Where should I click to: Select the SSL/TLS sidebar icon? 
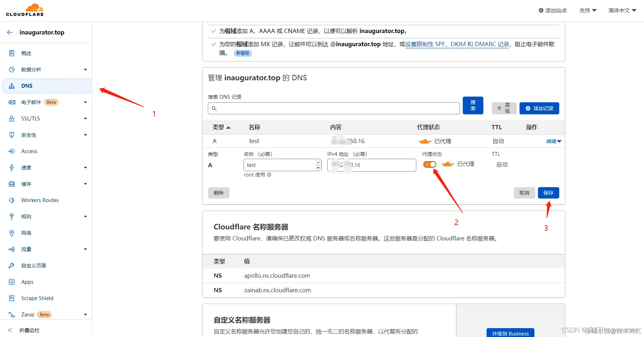click(11, 118)
